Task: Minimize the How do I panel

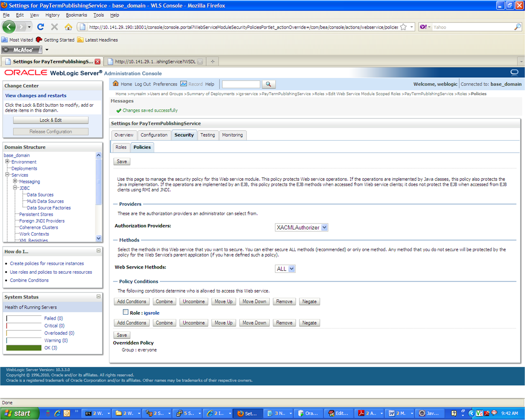Action: [x=99, y=251]
